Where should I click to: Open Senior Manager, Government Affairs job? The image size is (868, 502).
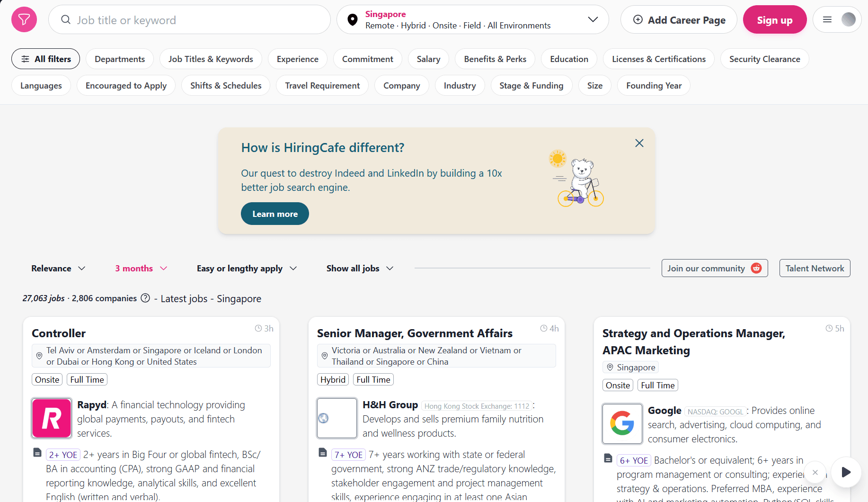tap(415, 333)
